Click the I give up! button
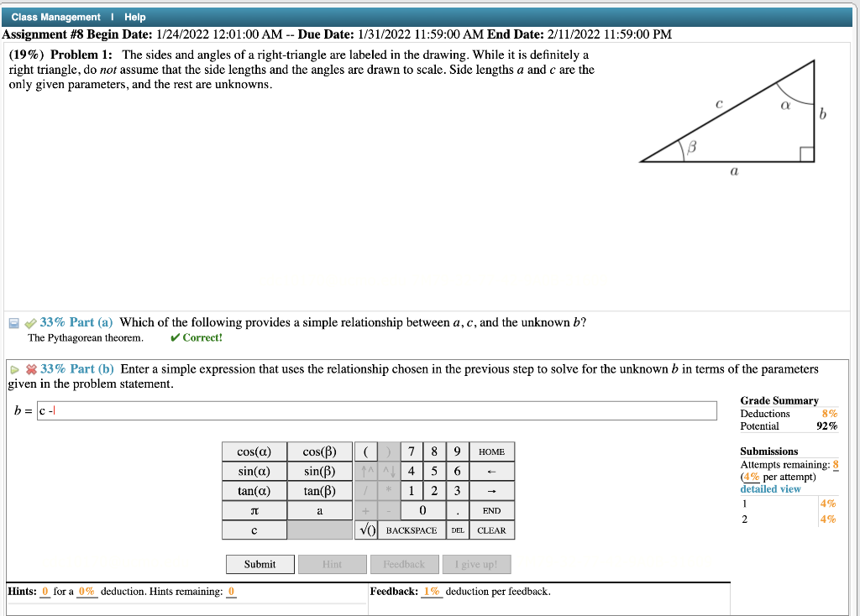The height and width of the screenshot is (616, 860). [x=476, y=564]
